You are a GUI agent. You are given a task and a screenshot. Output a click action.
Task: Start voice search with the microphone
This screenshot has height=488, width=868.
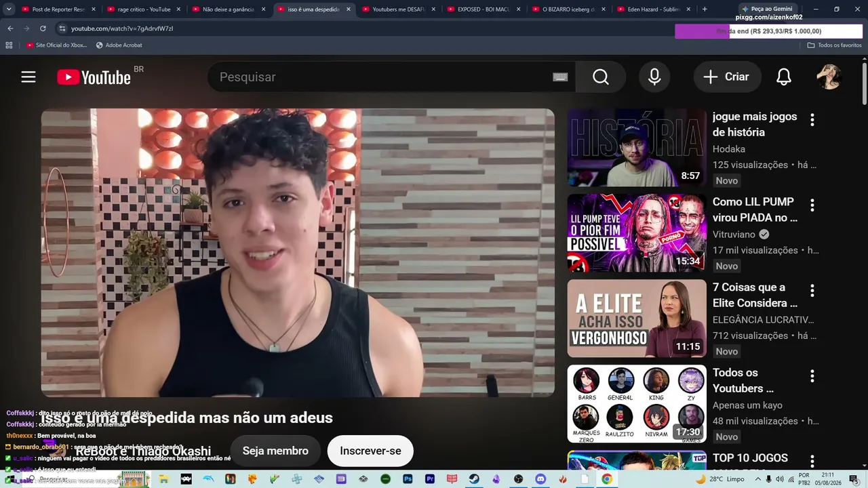click(654, 77)
